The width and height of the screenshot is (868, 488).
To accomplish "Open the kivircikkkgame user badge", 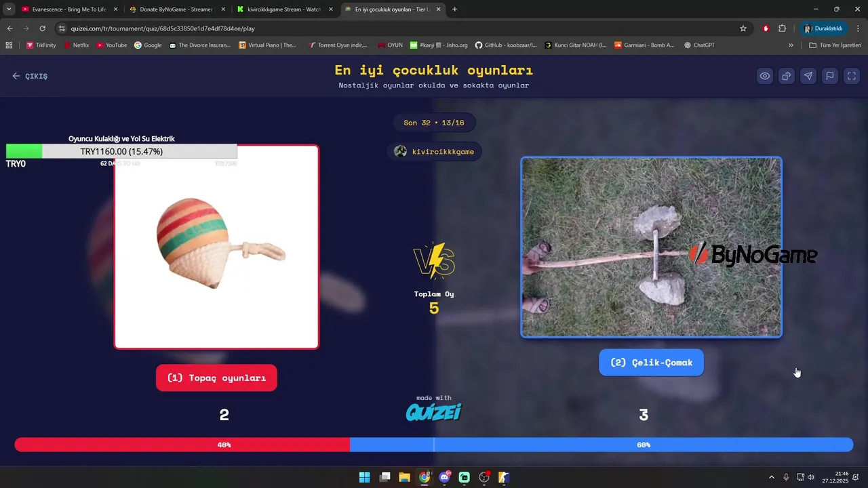I will (x=435, y=151).
